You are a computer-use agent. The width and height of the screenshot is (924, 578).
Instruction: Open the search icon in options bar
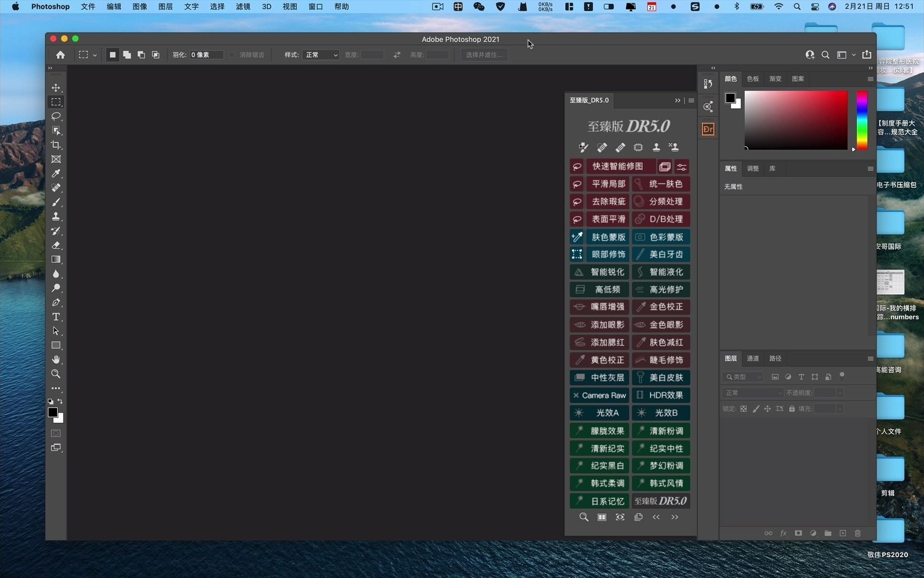(x=826, y=55)
